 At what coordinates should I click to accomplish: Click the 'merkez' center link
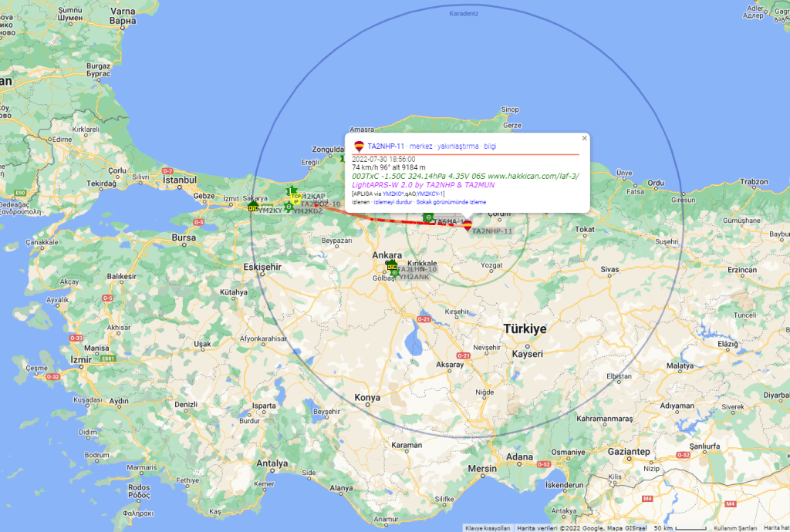point(420,146)
